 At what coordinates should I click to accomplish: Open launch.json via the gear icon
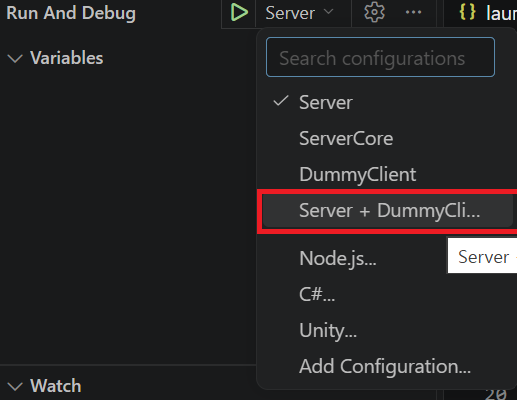tap(374, 13)
